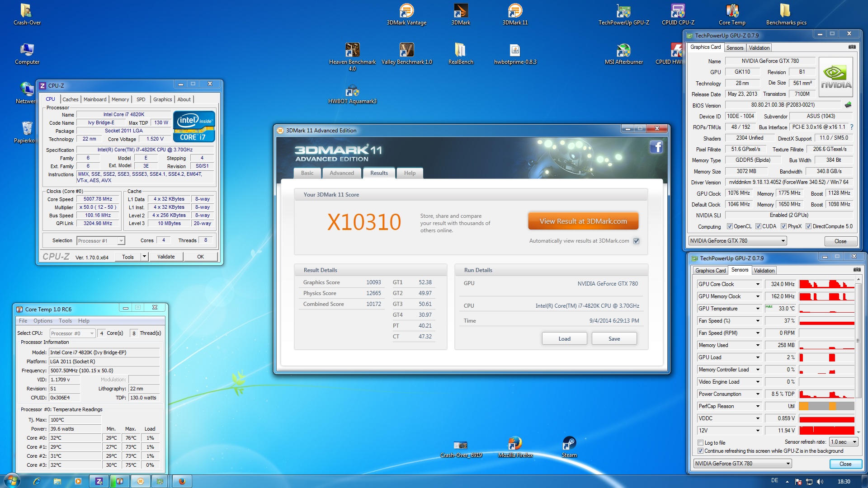Launch the HWBOT Aquamark3 shortcut
Image resolution: width=868 pixels, height=488 pixels.
tap(352, 94)
